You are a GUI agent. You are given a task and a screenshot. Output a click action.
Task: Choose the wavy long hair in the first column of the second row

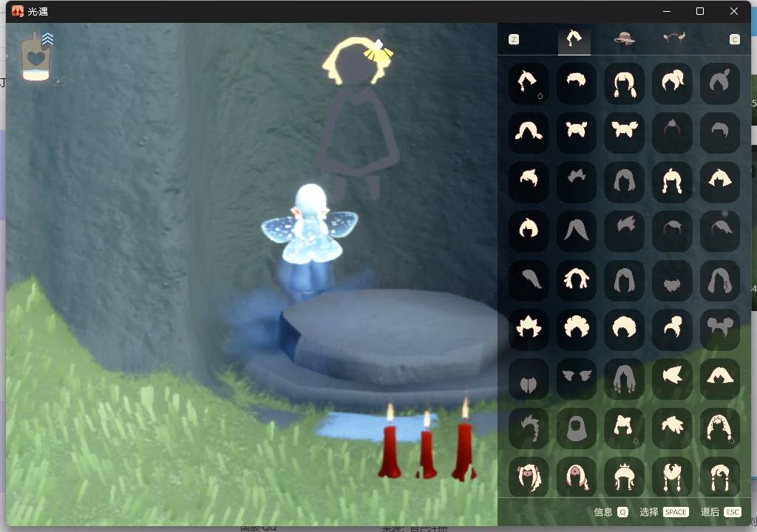click(x=529, y=133)
